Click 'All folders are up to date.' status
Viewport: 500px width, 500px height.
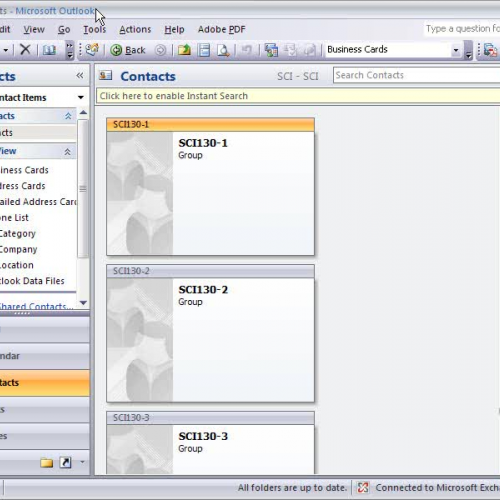tap(292, 488)
